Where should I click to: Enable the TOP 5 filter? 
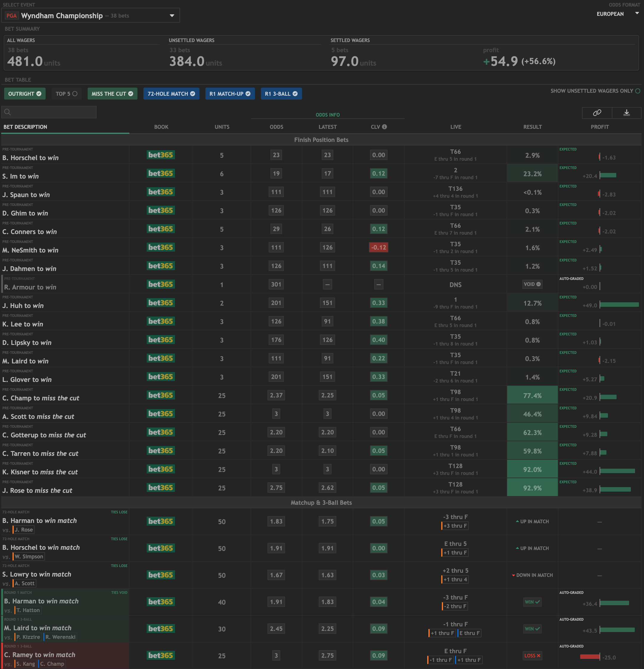click(66, 94)
